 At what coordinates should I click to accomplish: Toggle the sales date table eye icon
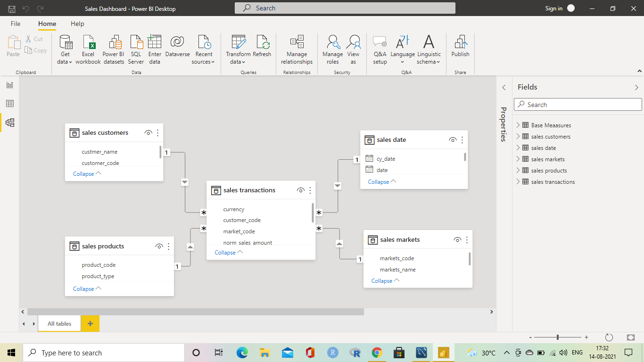[453, 140]
